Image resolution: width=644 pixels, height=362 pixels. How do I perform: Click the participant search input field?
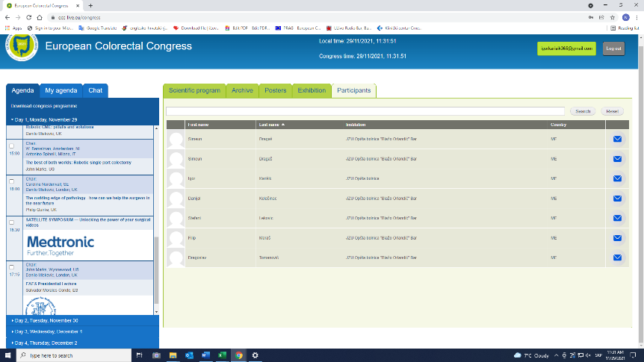[x=366, y=110]
